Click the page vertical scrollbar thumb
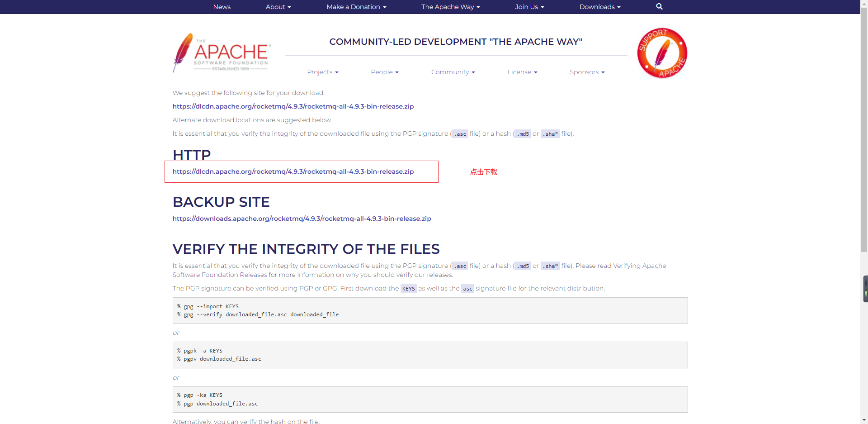Viewport: 868px width, 424px height. 864,131
